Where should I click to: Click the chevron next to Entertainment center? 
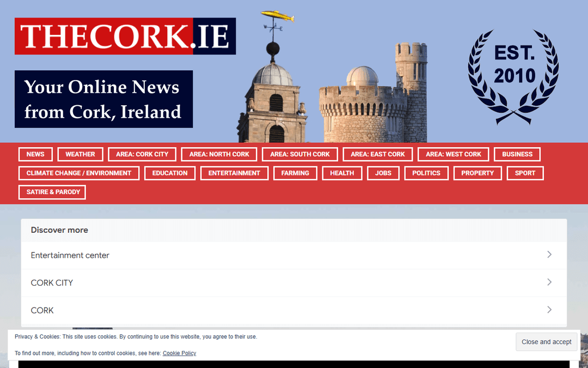click(x=549, y=255)
